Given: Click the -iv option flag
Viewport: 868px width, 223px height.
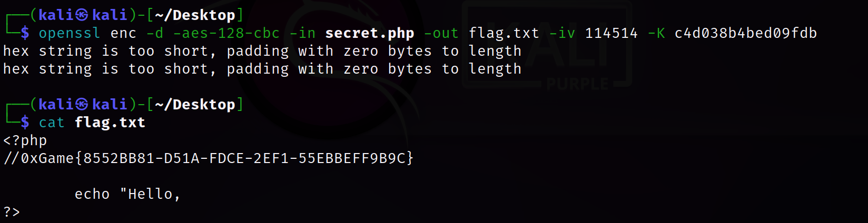Looking at the screenshot, I should coord(562,34).
